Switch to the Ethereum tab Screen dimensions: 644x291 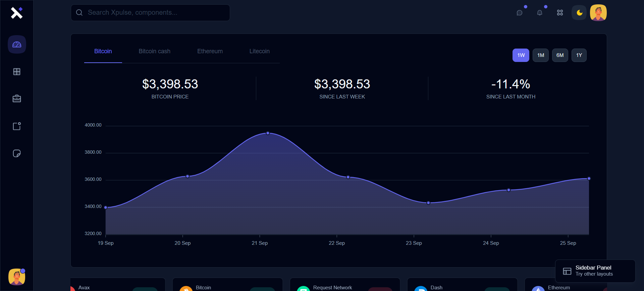pos(210,51)
